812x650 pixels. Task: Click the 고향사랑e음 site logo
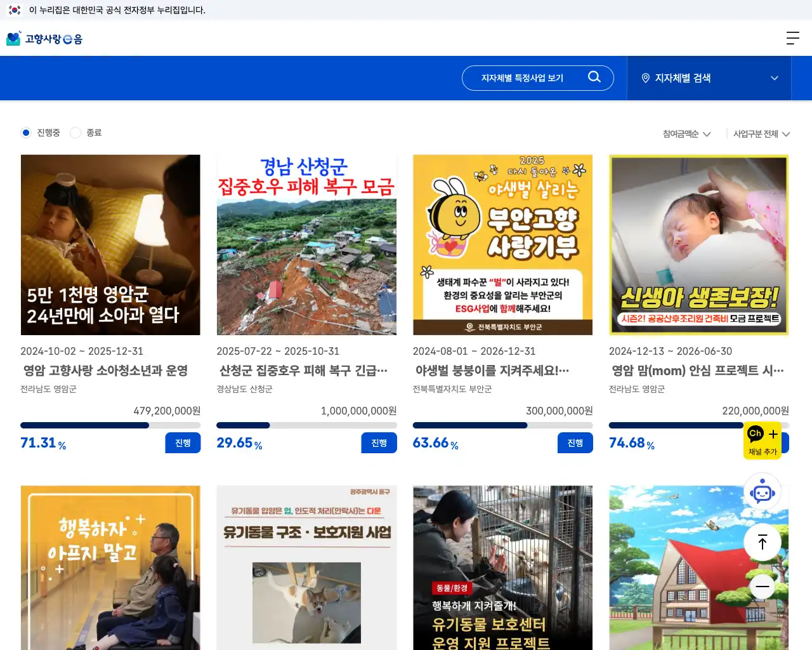click(44, 38)
